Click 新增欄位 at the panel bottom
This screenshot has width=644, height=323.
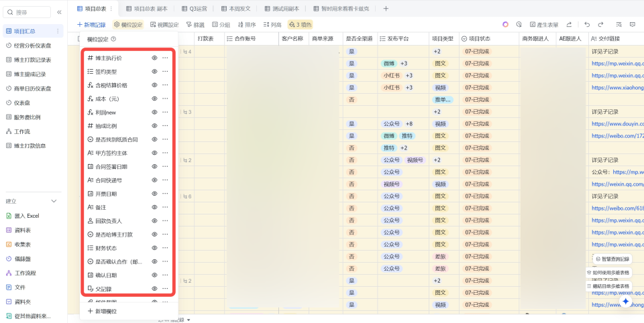coord(102,311)
